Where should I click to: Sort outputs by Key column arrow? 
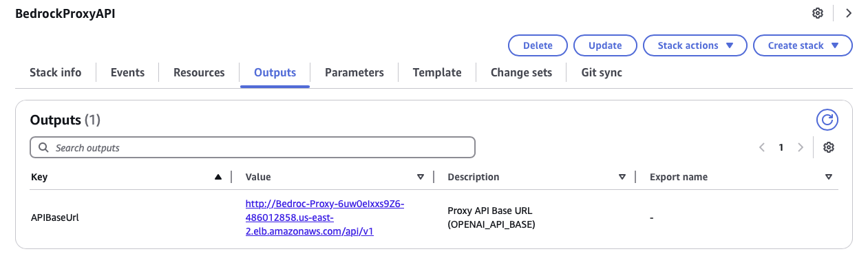pos(218,177)
